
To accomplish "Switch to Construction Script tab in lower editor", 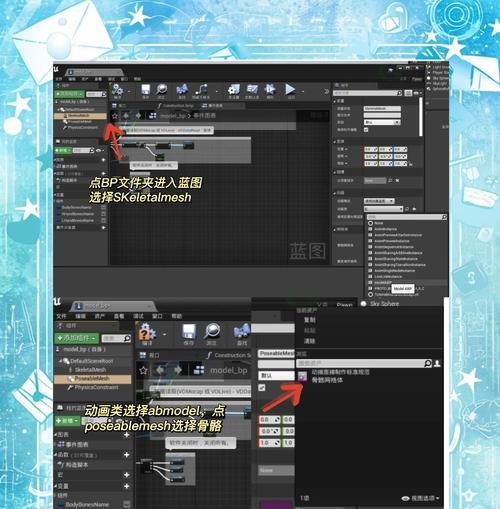I will click(x=228, y=355).
